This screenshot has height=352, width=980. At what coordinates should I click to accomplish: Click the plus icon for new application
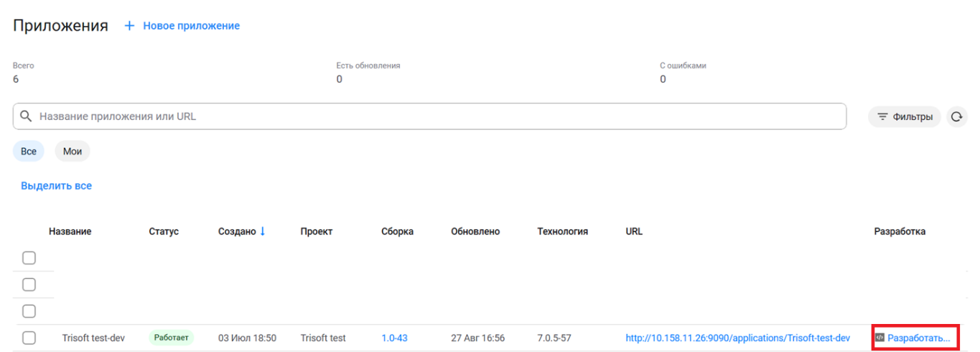click(x=129, y=26)
